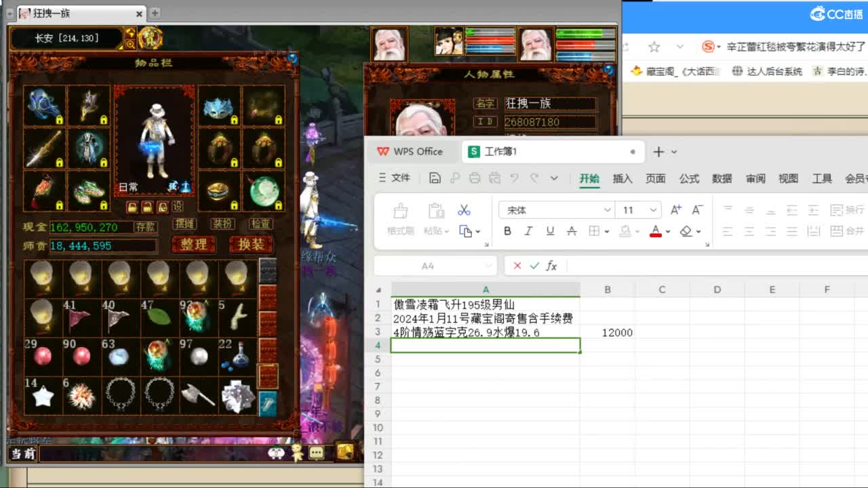Click the green jade orb equipment slot
Screen dimensions: 868x488
click(263, 191)
